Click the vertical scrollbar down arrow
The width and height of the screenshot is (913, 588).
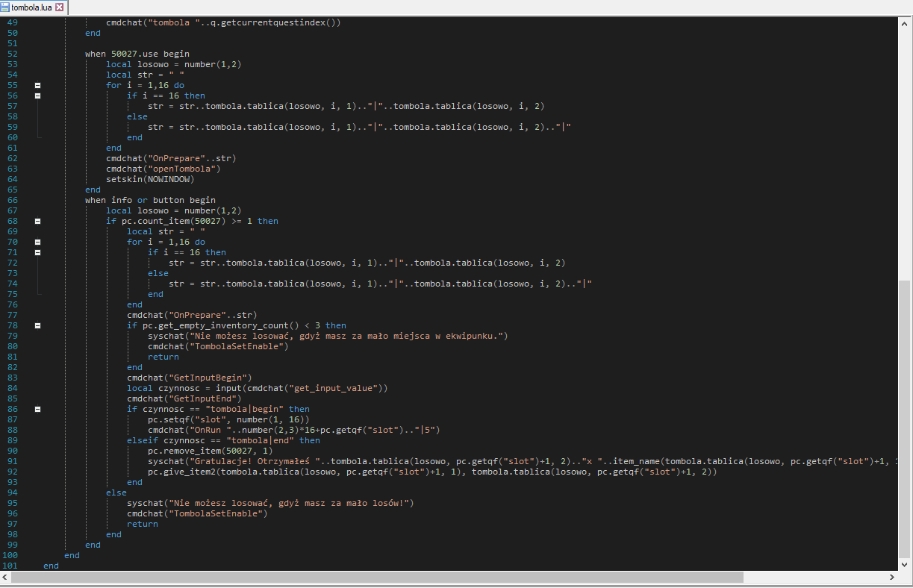coord(905,565)
